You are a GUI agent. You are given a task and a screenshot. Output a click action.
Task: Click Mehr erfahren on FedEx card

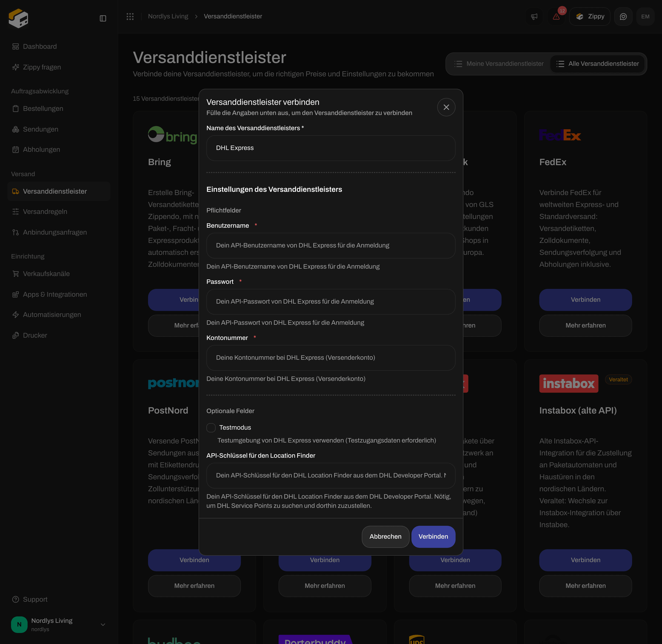pos(585,325)
